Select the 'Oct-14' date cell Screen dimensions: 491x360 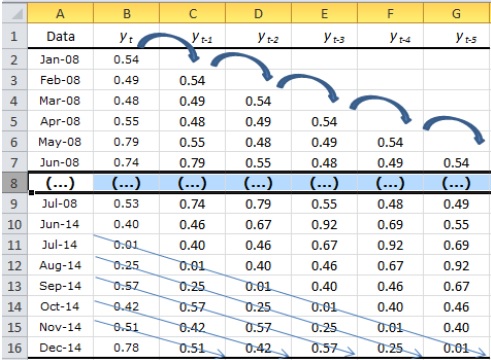tap(60, 307)
